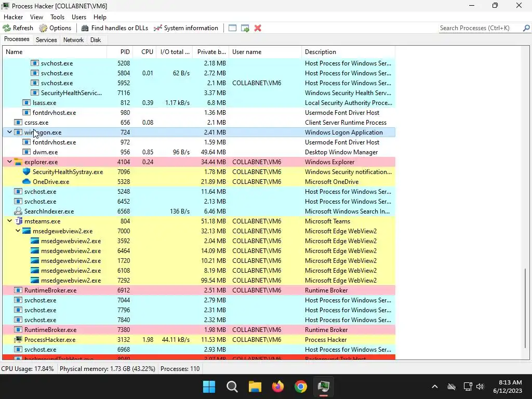Sort by Description column header
532x399 pixels.
point(348,52)
